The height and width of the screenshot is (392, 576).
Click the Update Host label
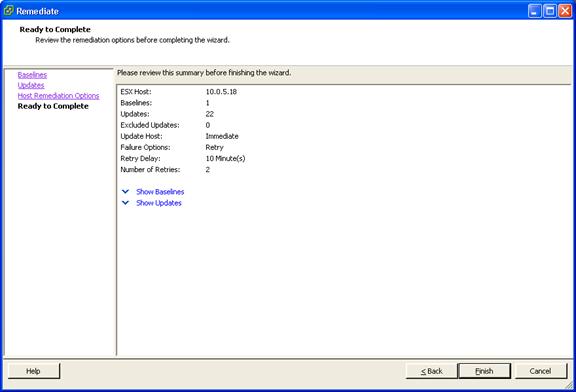coord(141,136)
